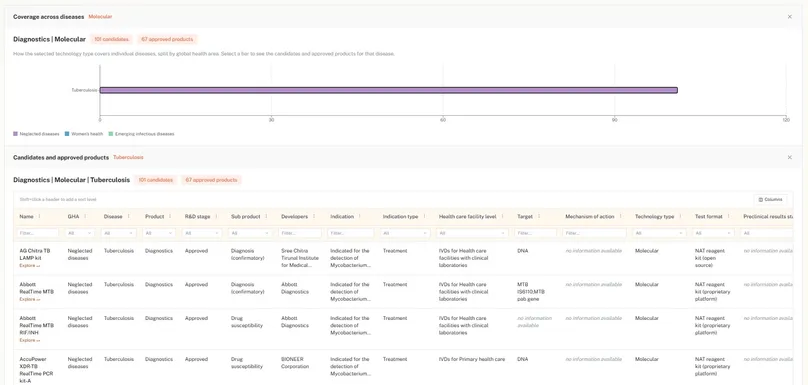Click 67 approved products badge in Tuberculosis section

211,180
